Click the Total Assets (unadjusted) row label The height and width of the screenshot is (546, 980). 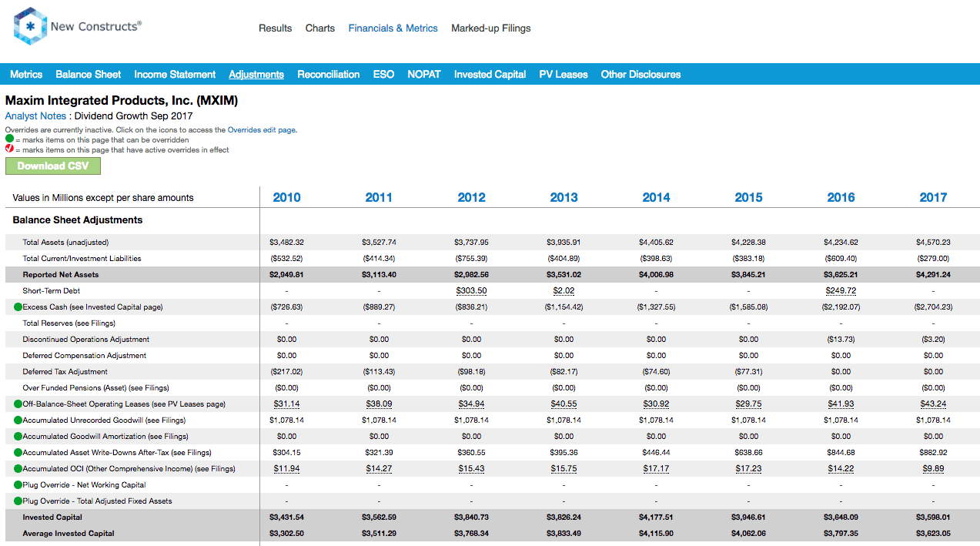(x=65, y=243)
